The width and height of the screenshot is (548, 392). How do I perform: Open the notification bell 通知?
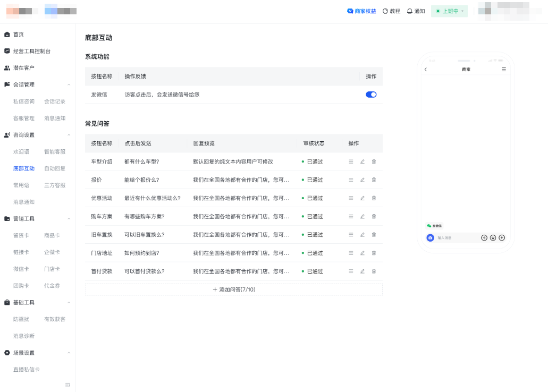[416, 11]
